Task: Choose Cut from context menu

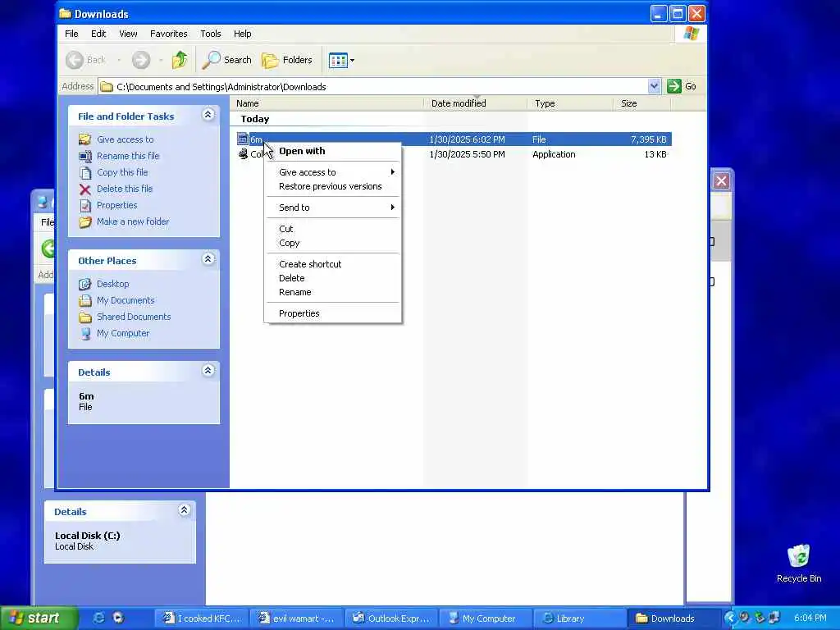Action: [x=333, y=229]
